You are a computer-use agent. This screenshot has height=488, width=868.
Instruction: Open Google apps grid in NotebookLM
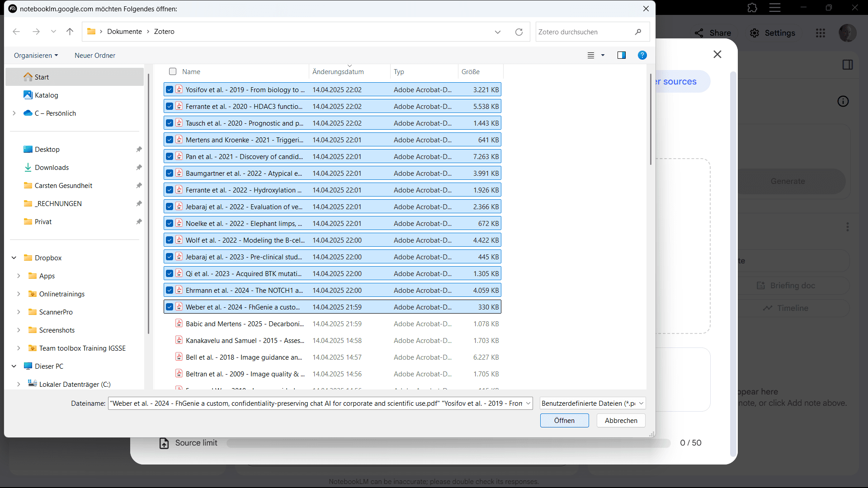[x=821, y=33]
